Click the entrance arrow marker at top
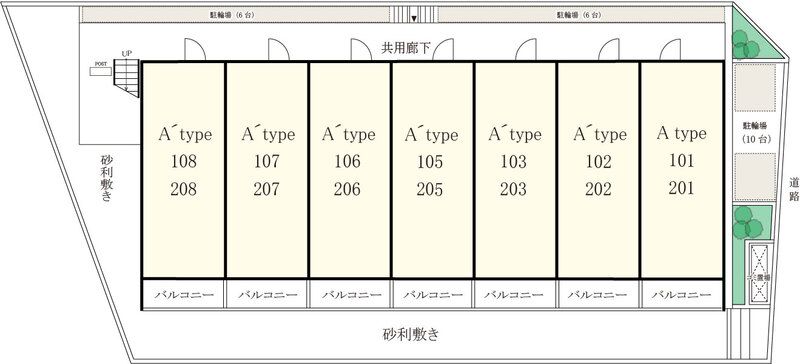The height and width of the screenshot is (364, 800). pos(414,19)
